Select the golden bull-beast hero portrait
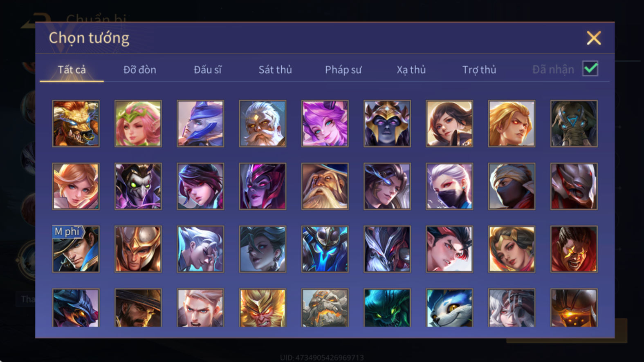The height and width of the screenshot is (362, 644). pos(76,123)
